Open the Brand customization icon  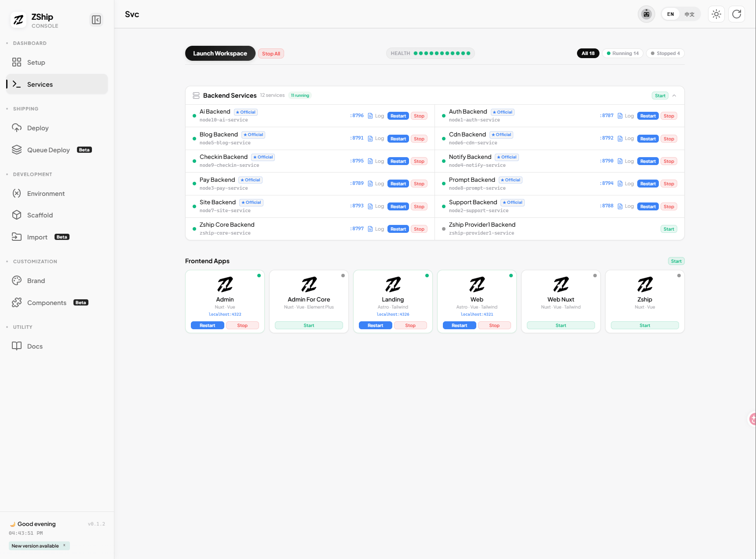click(17, 280)
